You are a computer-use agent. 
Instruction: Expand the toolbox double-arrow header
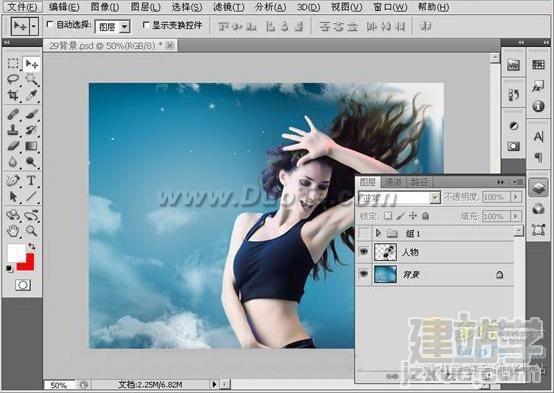coord(6,43)
